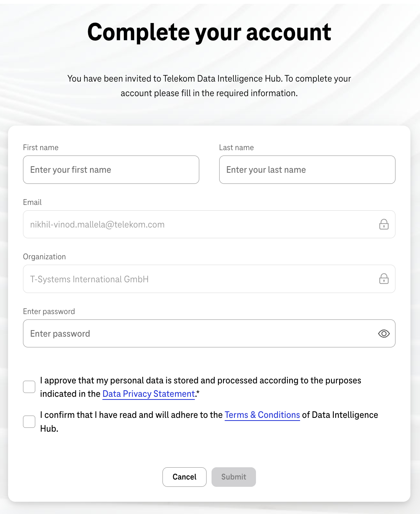The width and height of the screenshot is (420, 514).
Task: Click the lock icon in the Organization field
Action: [384, 279]
